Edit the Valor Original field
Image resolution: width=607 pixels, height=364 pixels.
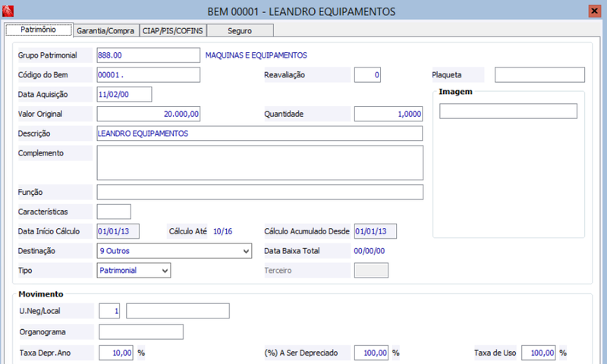148,114
